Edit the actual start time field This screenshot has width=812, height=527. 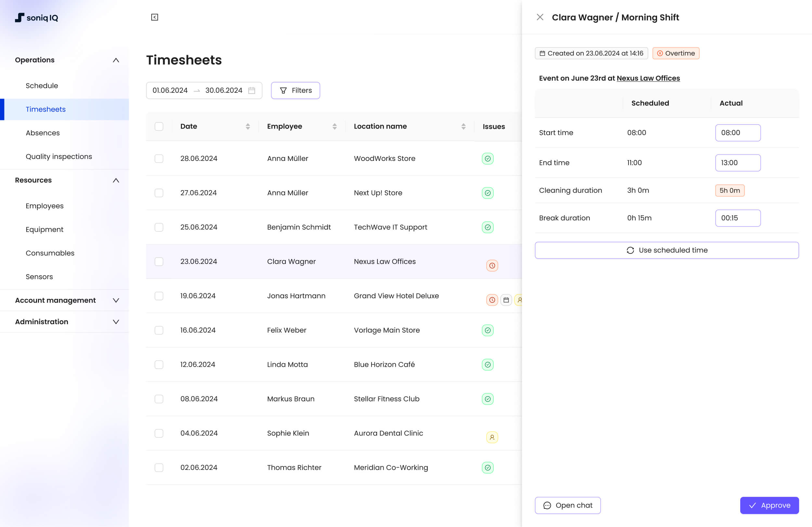coord(738,133)
